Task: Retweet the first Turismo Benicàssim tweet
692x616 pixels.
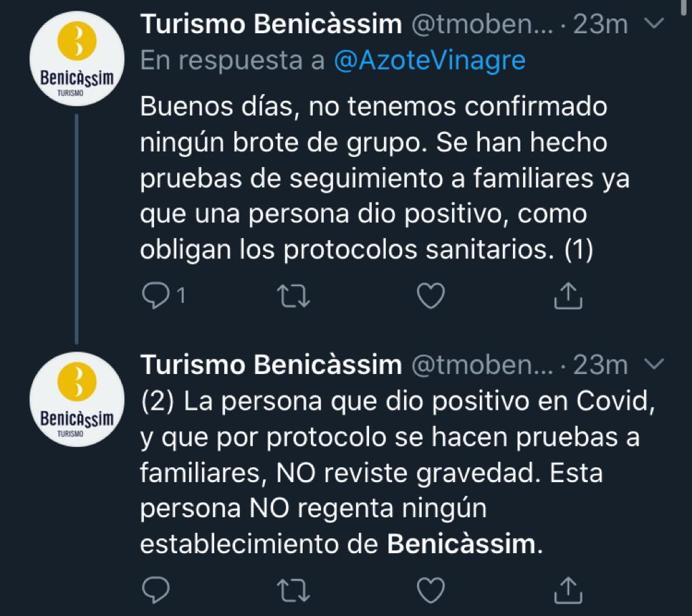Action: click(295, 295)
